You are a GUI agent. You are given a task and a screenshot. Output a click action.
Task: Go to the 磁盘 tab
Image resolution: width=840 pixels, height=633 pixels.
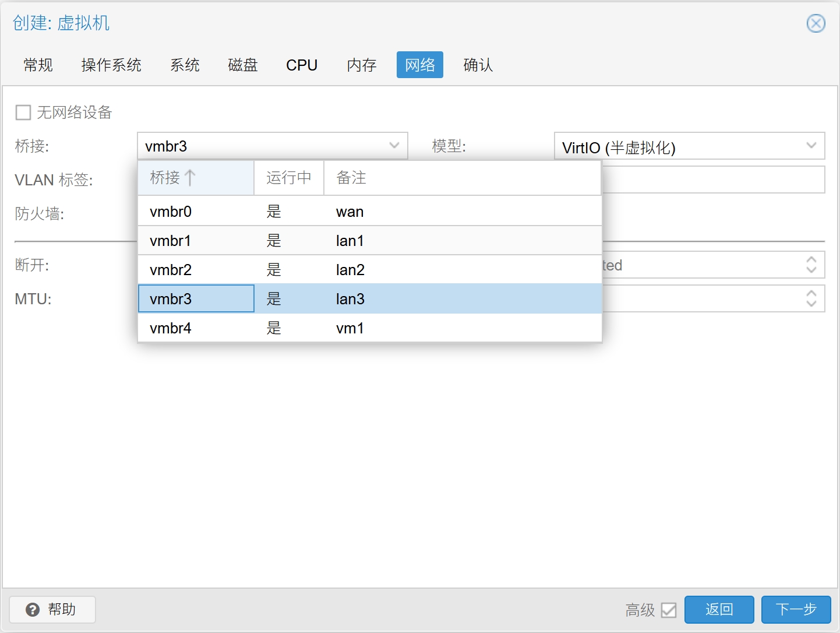coord(243,65)
